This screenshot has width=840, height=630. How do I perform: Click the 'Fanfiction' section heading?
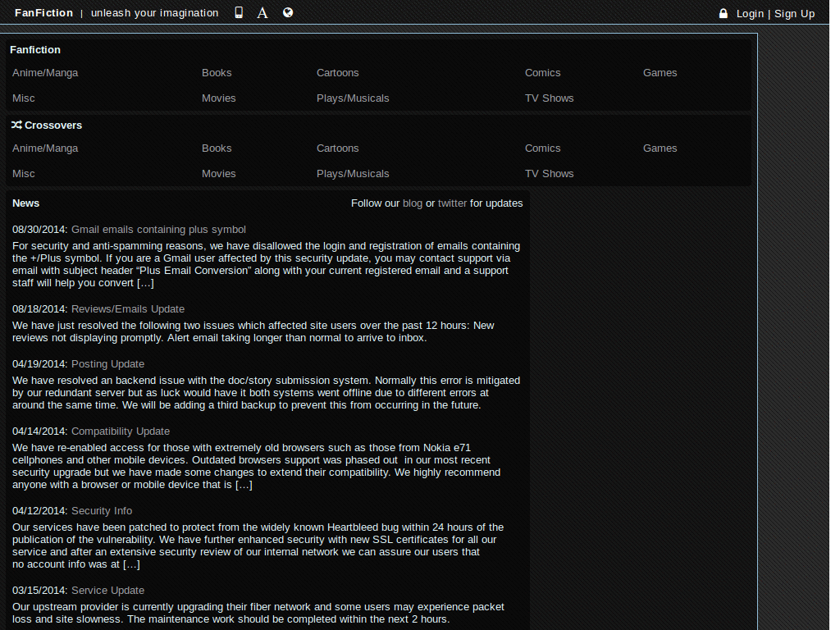35,50
